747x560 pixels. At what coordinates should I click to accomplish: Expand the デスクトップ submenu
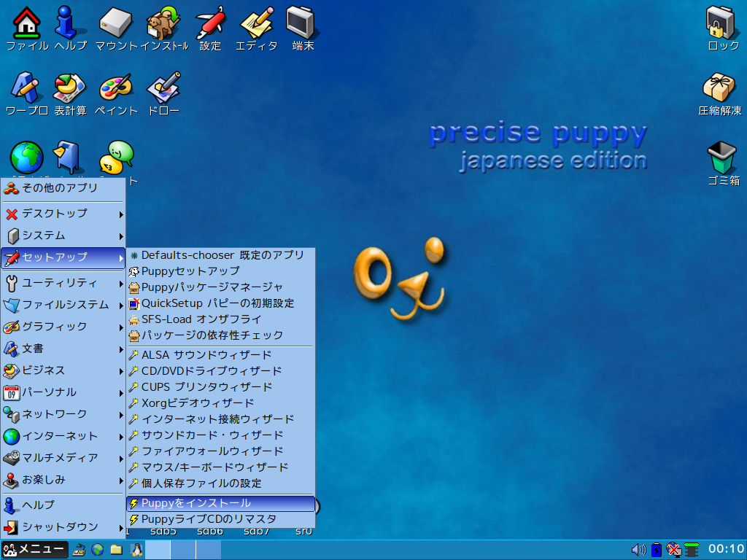click(x=63, y=214)
